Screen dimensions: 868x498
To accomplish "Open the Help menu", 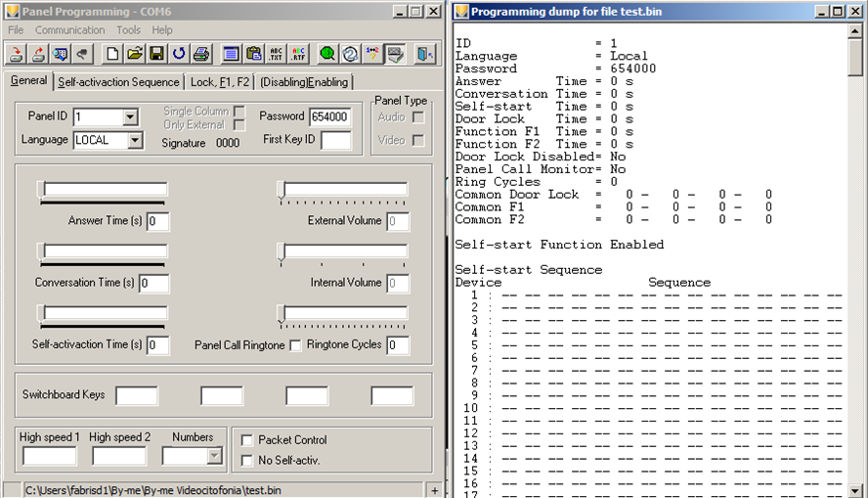I will (x=162, y=30).
